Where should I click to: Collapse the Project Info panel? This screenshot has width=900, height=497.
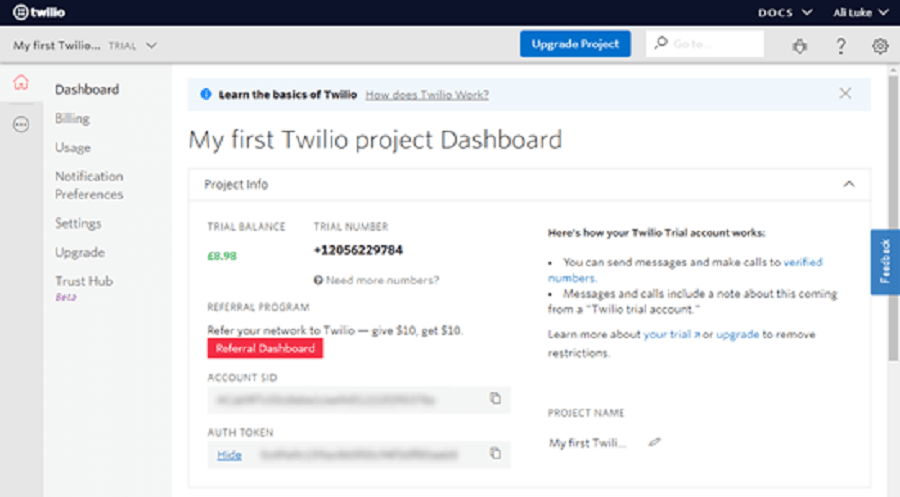(849, 184)
